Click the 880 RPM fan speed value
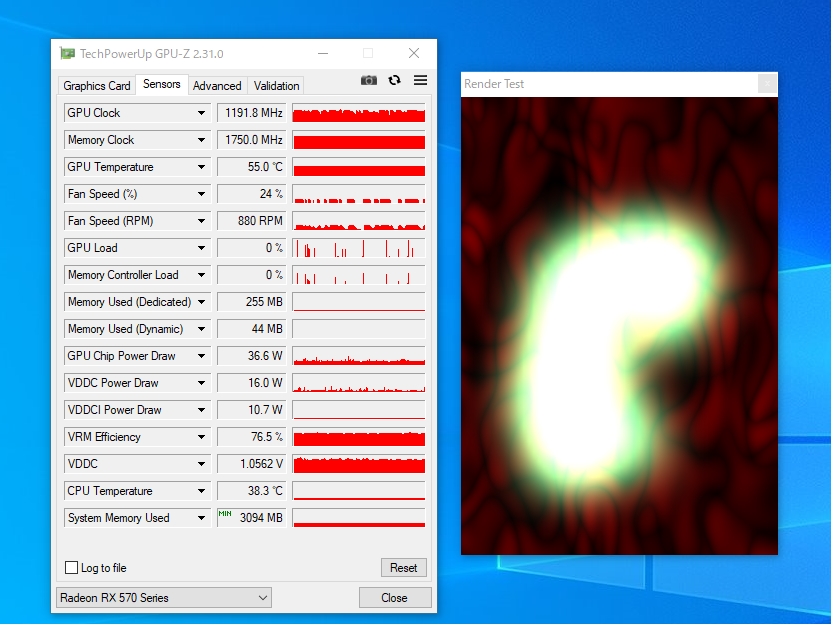This screenshot has width=840, height=642. click(x=252, y=221)
